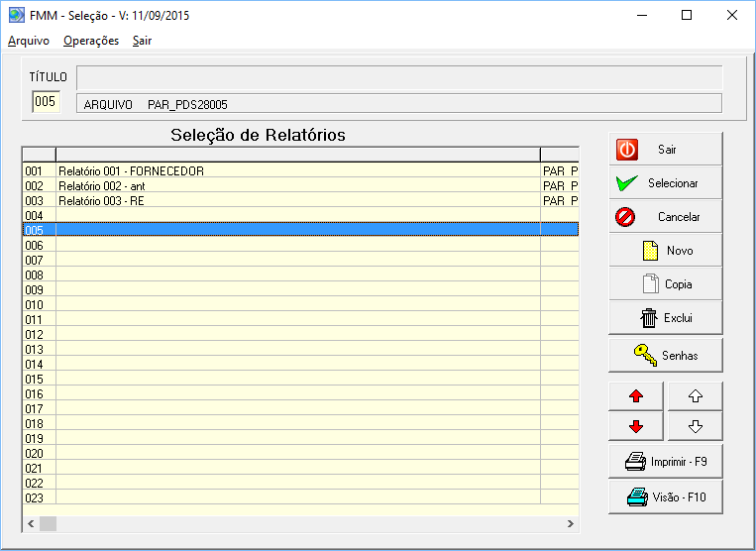The image size is (756, 551).
Task: Click the FMM application icon in title bar
Action: (17, 15)
